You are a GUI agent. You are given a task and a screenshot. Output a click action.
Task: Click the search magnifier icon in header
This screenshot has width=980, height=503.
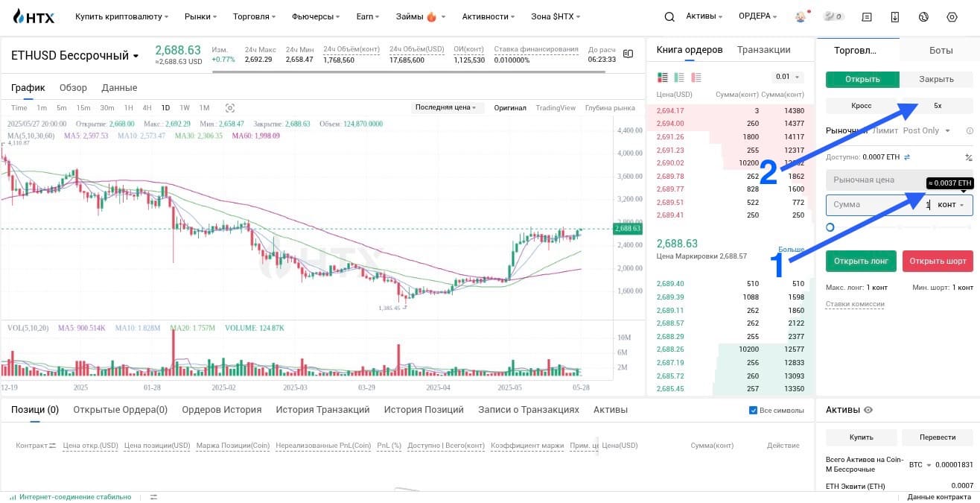click(669, 16)
